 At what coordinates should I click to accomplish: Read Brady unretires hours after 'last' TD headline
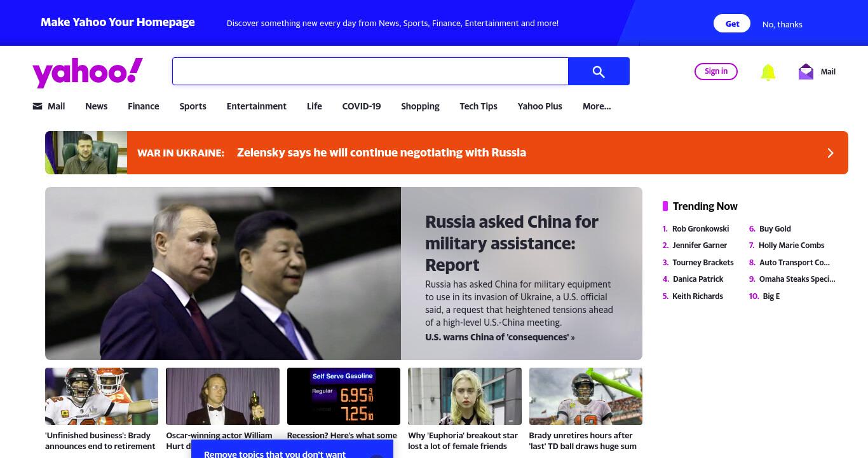tap(583, 441)
